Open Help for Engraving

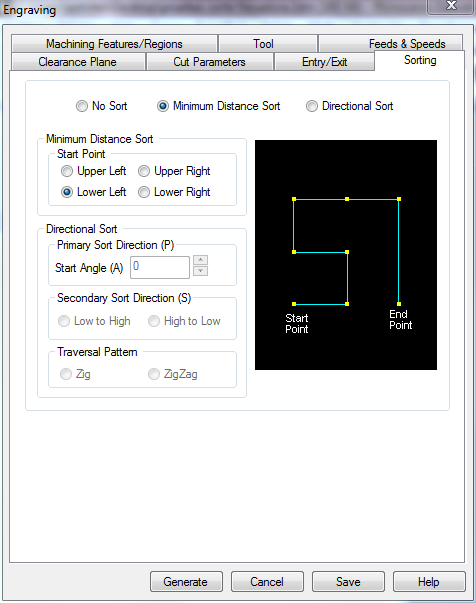[429, 581]
